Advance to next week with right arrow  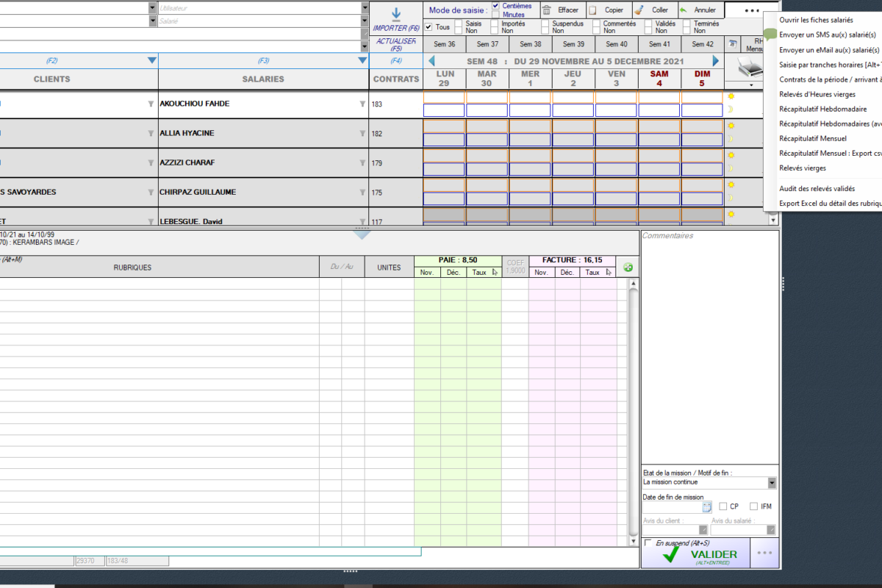click(716, 61)
